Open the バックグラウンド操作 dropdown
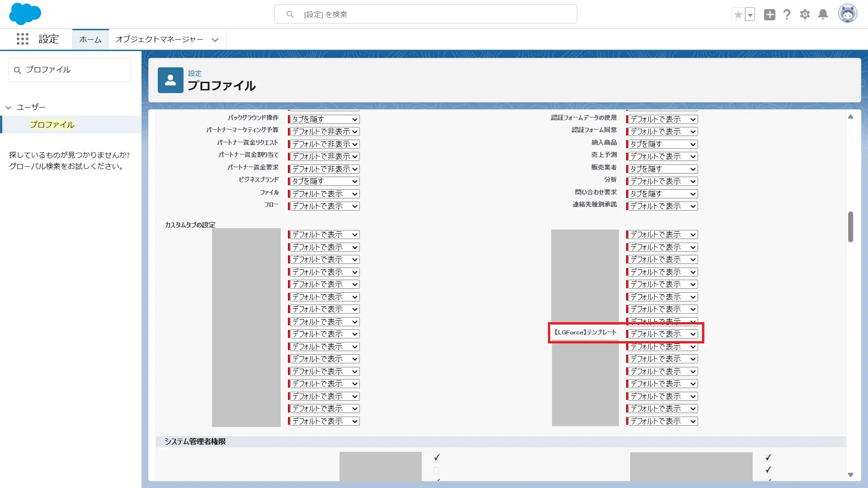The height and width of the screenshot is (488, 868). tap(325, 119)
